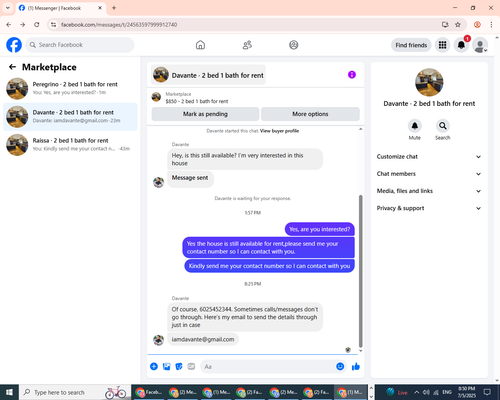This screenshot has height=400, width=500.
Task: Click the iamdavante@gmail.com message
Action: click(203, 339)
